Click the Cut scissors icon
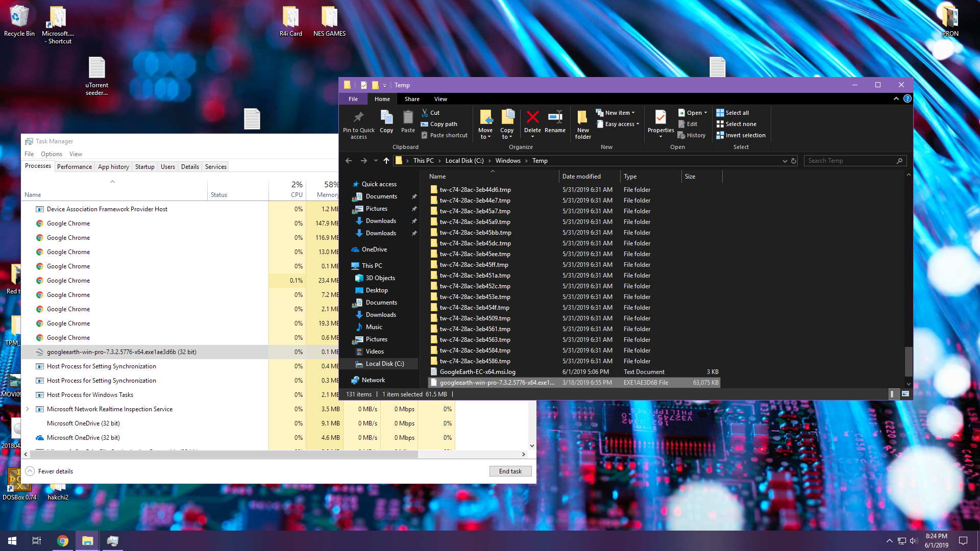Screen dimensions: 980x551 pos(425,113)
